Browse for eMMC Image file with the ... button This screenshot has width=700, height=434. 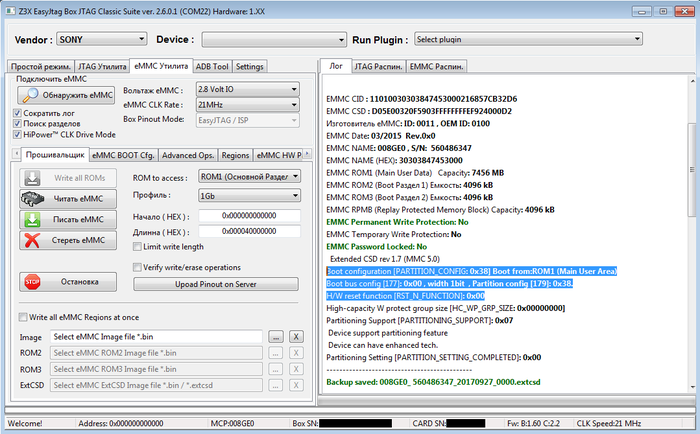275,337
